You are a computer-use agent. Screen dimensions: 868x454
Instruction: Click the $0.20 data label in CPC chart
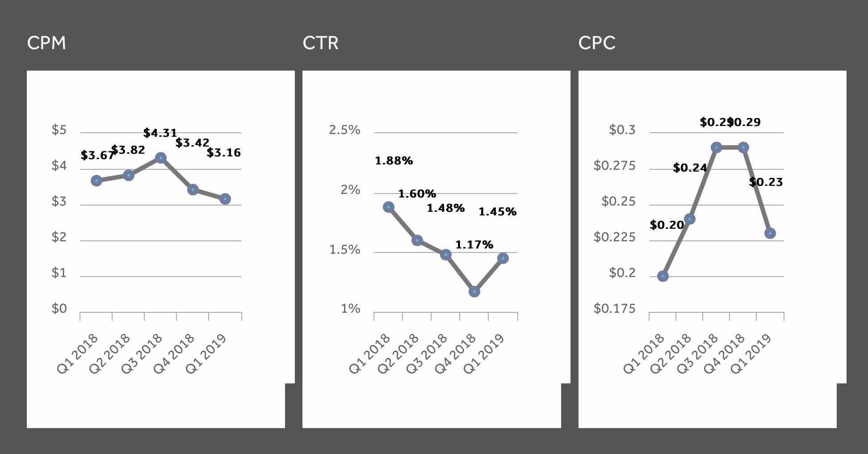point(667,225)
